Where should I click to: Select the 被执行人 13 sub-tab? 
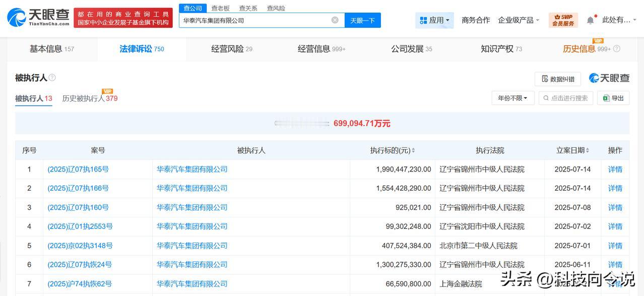click(34, 98)
